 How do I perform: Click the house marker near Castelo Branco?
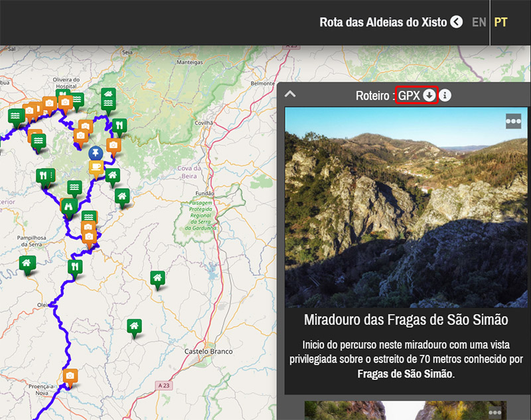134,326
